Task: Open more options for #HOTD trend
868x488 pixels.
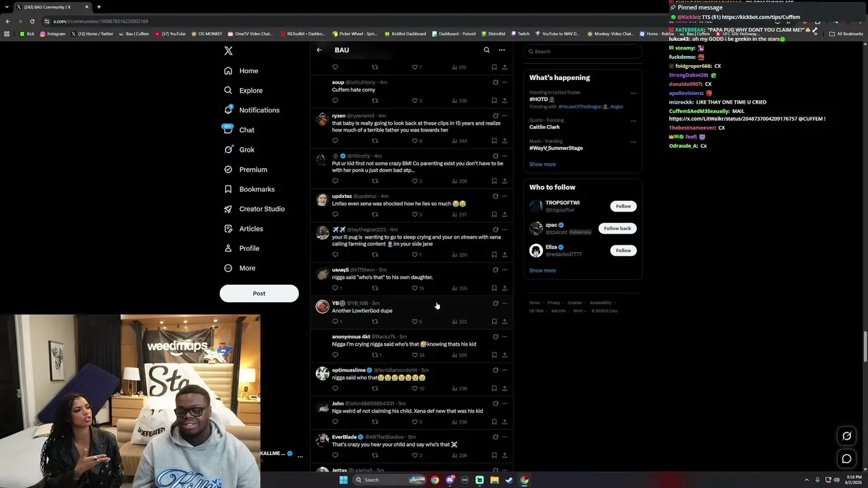Action: [x=633, y=94]
